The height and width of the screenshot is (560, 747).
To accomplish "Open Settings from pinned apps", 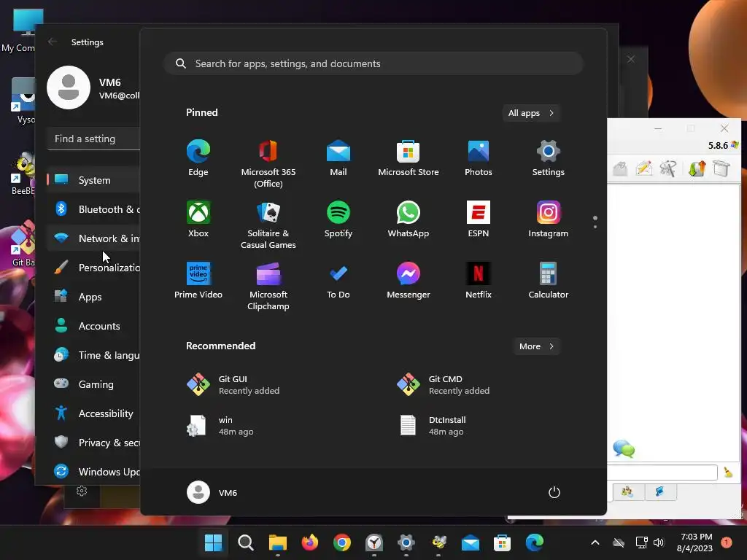I will (549, 158).
